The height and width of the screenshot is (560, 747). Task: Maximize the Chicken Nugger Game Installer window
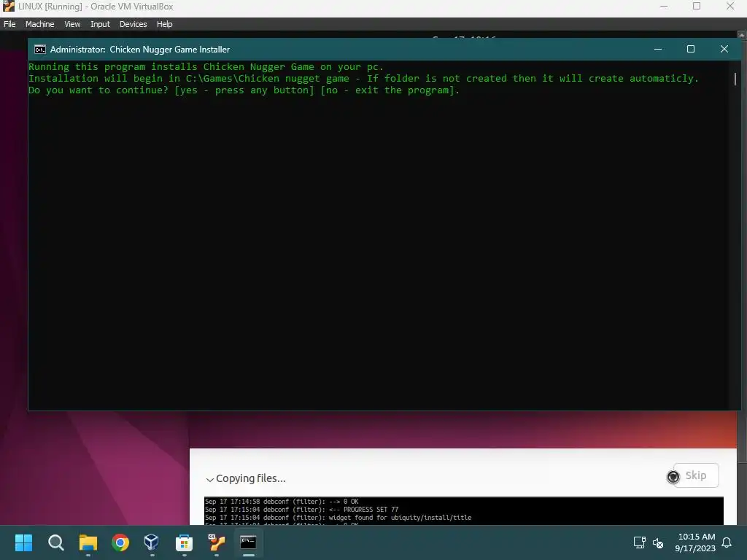pos(691,49)
